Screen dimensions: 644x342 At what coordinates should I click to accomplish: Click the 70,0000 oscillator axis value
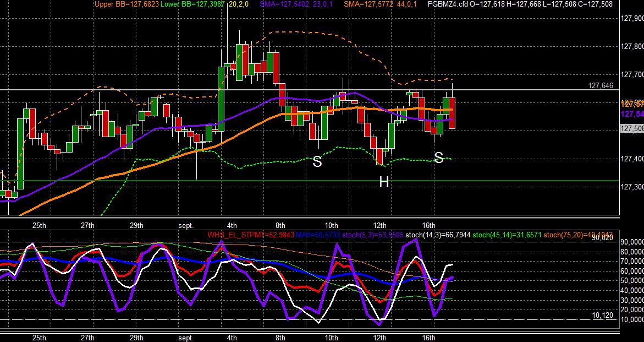[x=632, y=261]
